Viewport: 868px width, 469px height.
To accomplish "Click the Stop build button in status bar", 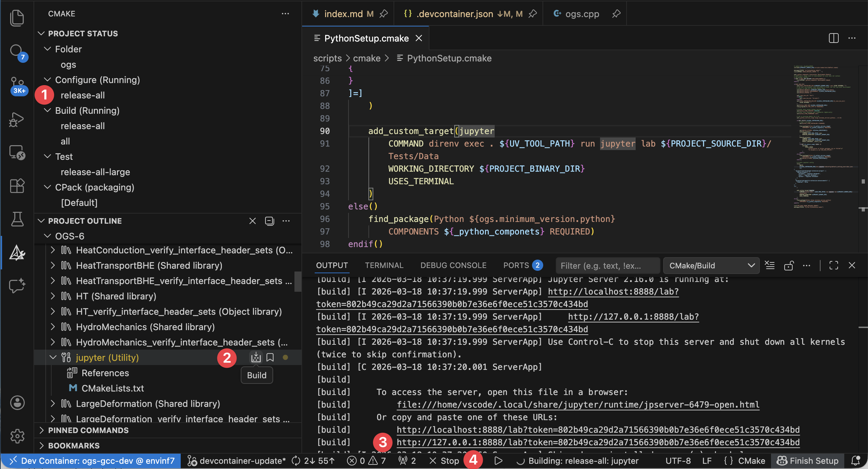I will (444, 461).
